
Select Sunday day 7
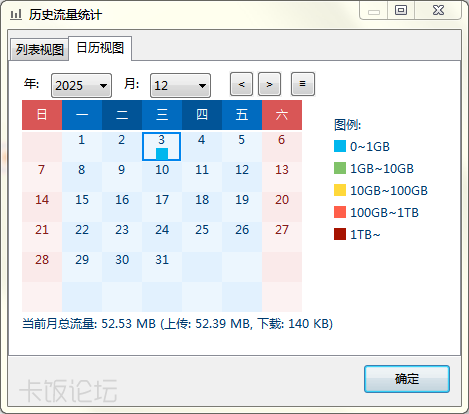pos(42,177)
